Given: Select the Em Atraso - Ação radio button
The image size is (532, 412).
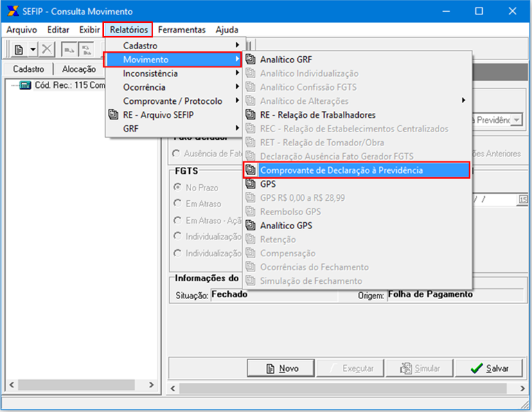Looking at the screenshot, I should [177, 220].
